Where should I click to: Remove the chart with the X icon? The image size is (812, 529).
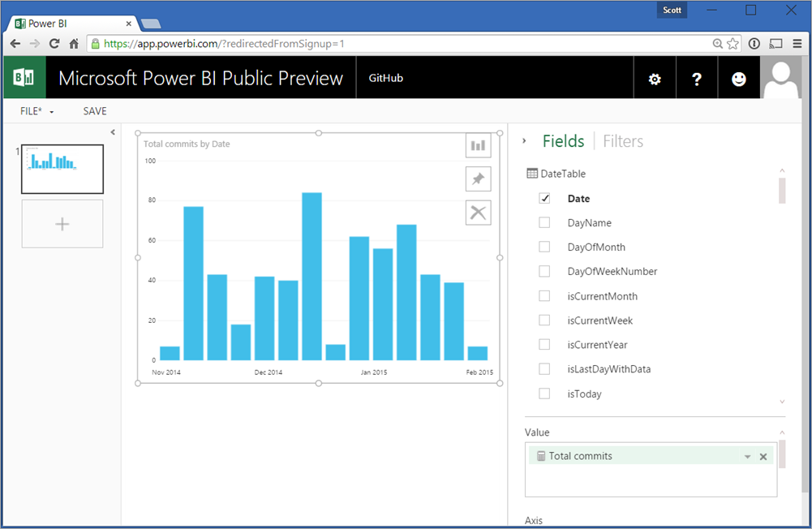click(478, 213)
